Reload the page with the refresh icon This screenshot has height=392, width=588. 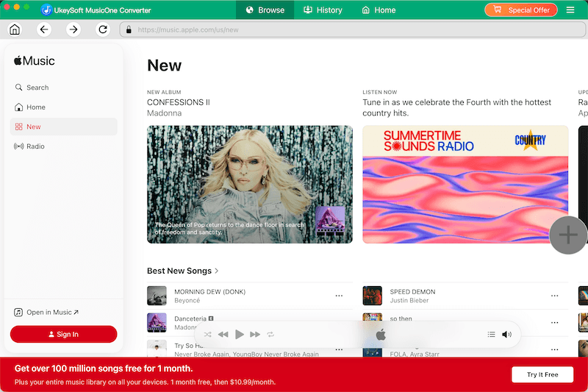[103, 29]
